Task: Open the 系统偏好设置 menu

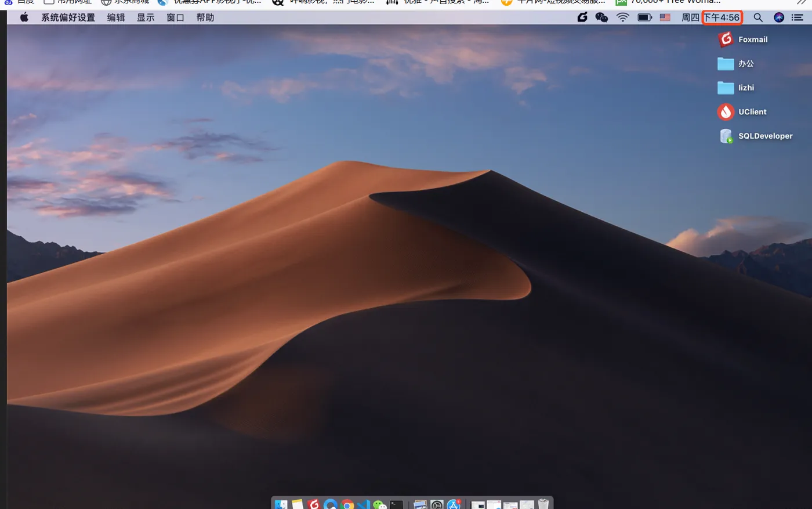Action: 68,17
